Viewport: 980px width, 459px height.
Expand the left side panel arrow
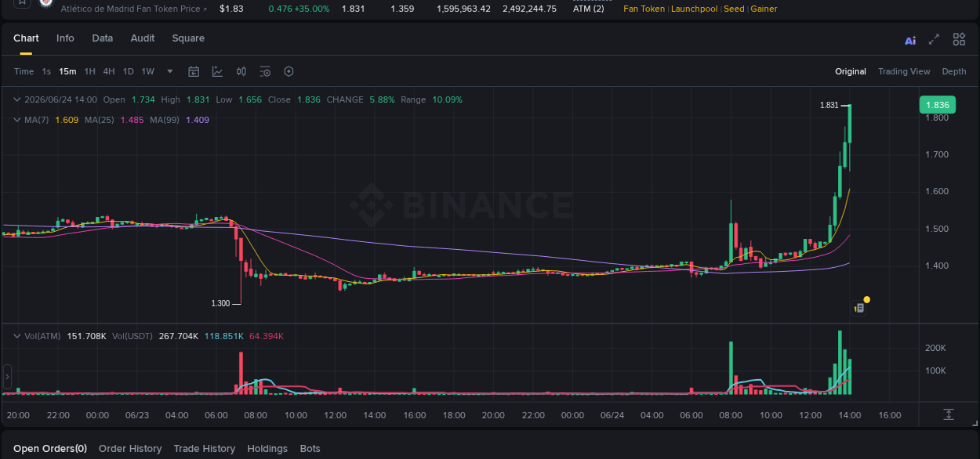tap(7, 377)
